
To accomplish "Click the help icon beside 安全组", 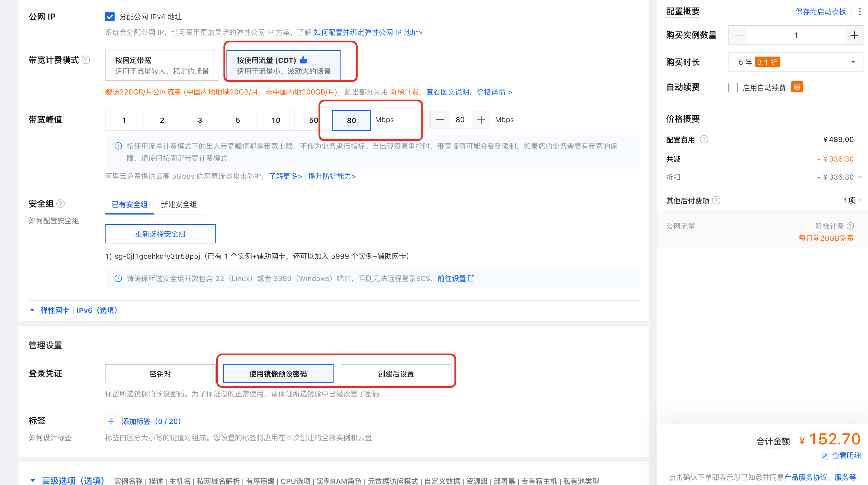I will 61,204.
